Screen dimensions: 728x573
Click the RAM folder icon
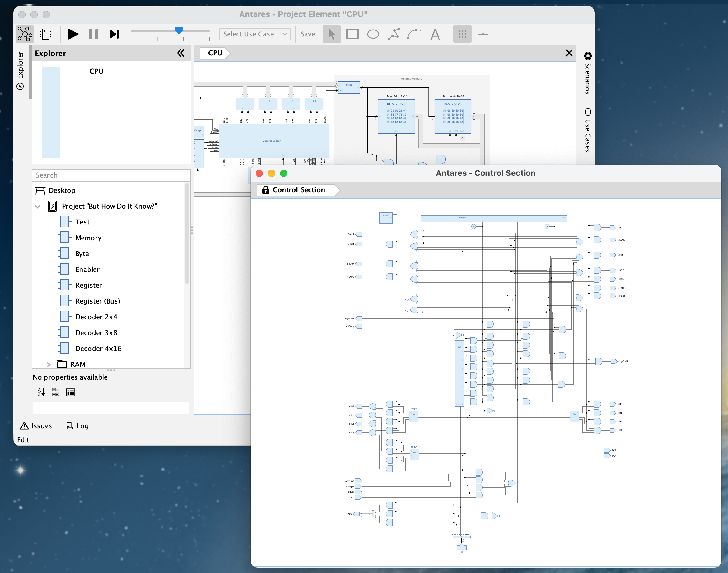[x=62, y=364]
